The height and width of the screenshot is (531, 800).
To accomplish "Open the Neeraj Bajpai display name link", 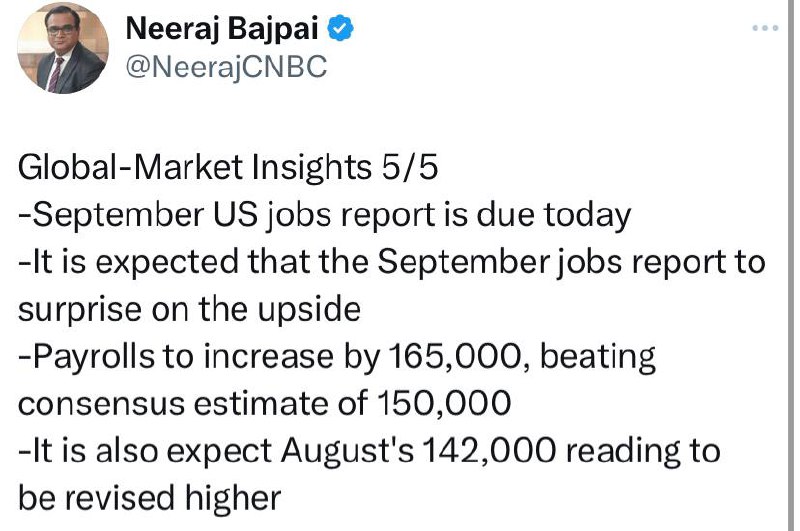I will [222, 28].
